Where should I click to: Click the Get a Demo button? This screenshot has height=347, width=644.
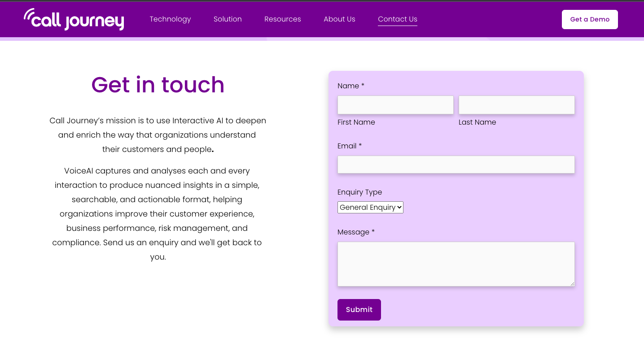coord(590,19)
